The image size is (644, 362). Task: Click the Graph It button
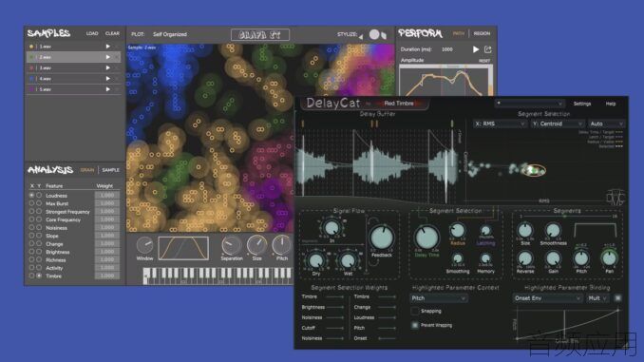click(x=260, y=35)
